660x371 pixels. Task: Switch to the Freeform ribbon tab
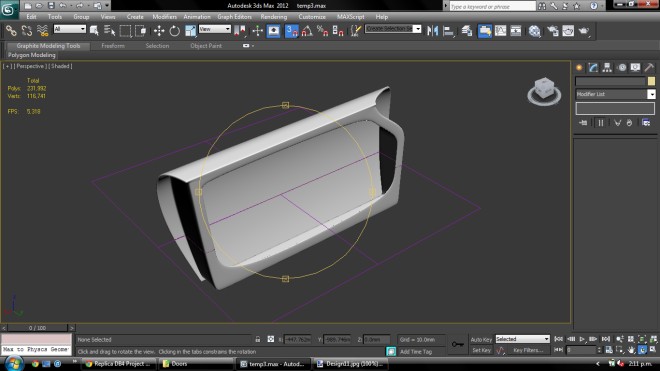(113, 45)
